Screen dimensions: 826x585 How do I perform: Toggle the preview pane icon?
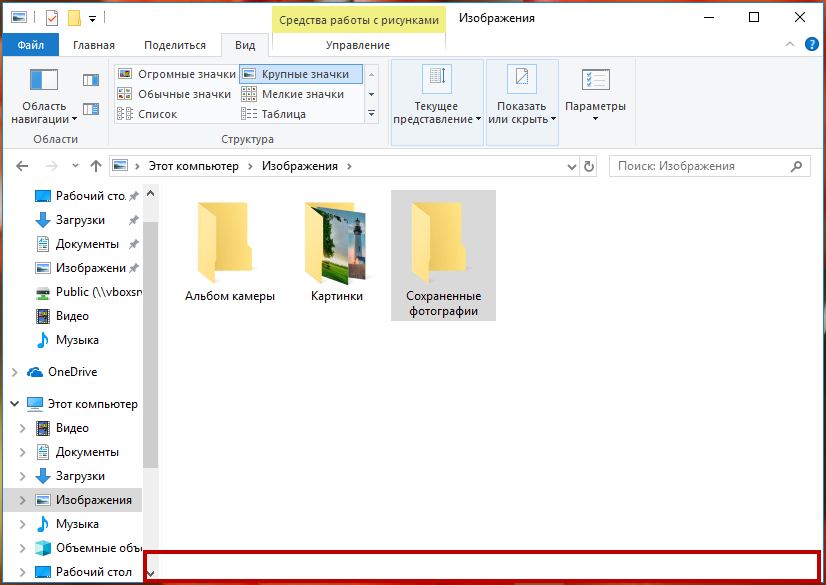(x=91, y=80)
